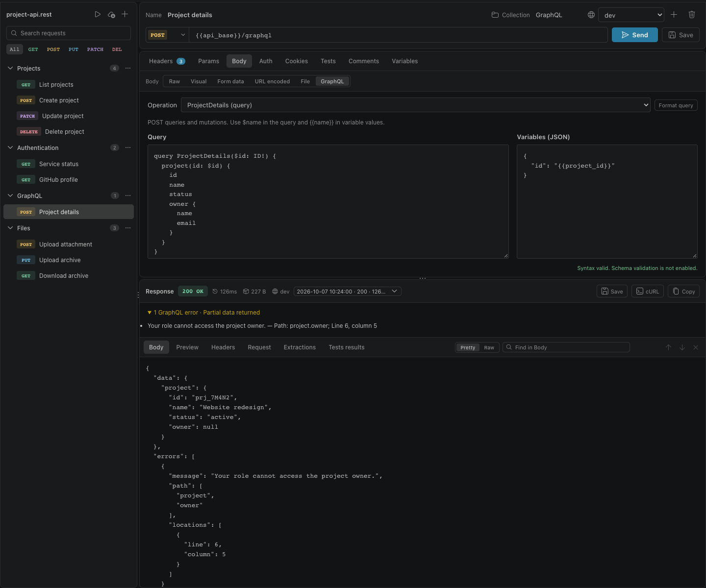Image resolution: width=706 pixels, height=588 pixels.
Task: Open GraphQL folder three-dot menu
Action: 128,196
